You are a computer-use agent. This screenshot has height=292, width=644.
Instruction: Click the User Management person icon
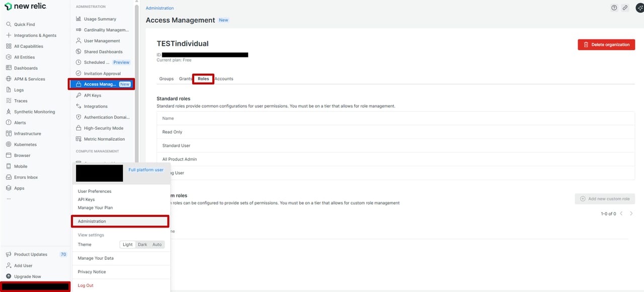tap(78, 41)
